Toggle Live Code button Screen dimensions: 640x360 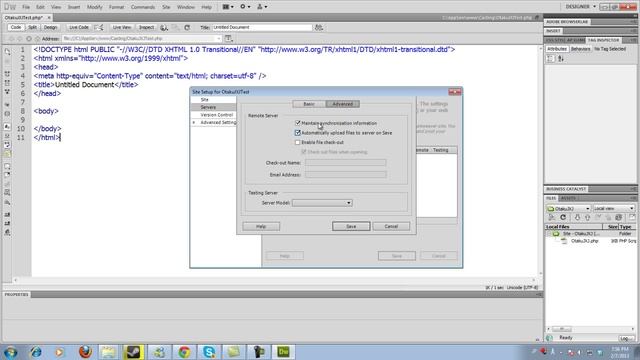(78, 27)
